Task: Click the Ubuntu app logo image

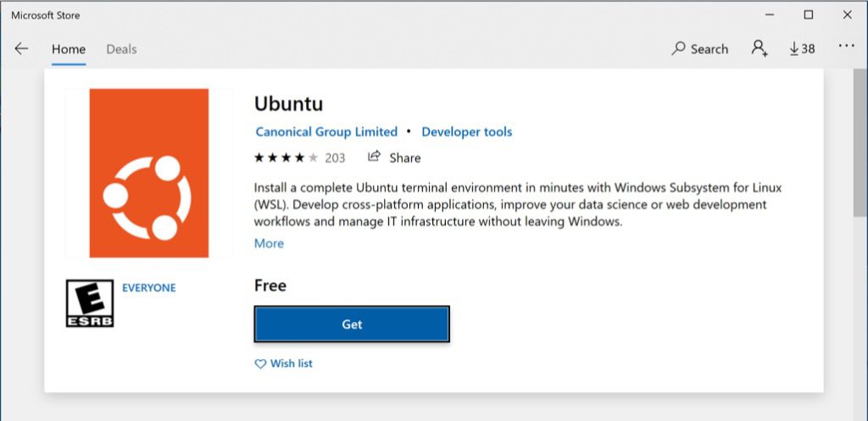Action: [149, 173]
